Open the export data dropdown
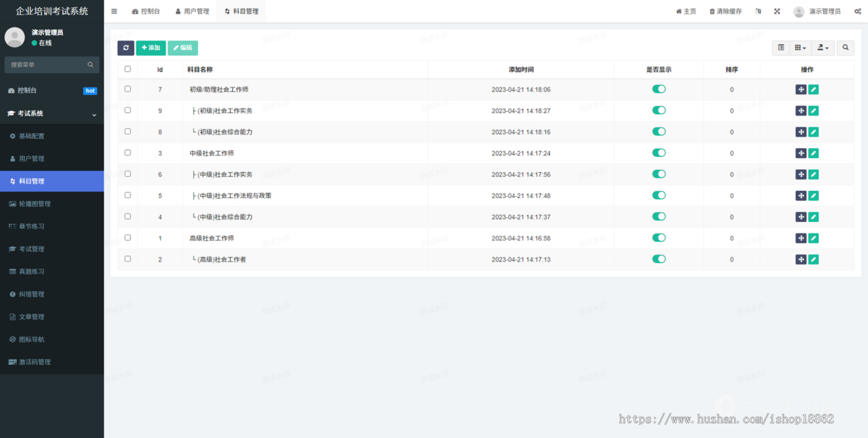868x438 pixels. [x=823, y=48]
